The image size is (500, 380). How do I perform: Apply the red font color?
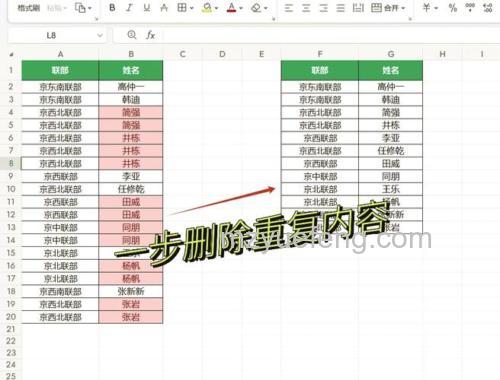pyautogui.click(x=231, y=8)
